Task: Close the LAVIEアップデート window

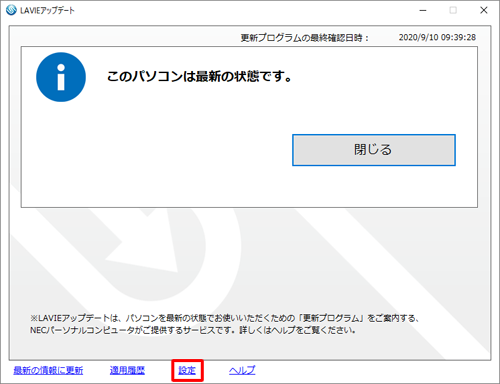Action: tap(484, 10)
